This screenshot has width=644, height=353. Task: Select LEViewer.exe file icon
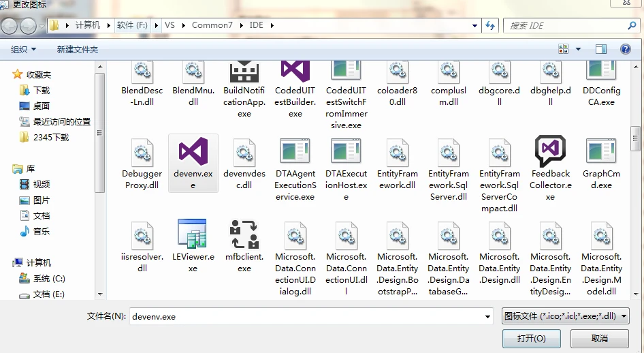[x=192, y=234]
